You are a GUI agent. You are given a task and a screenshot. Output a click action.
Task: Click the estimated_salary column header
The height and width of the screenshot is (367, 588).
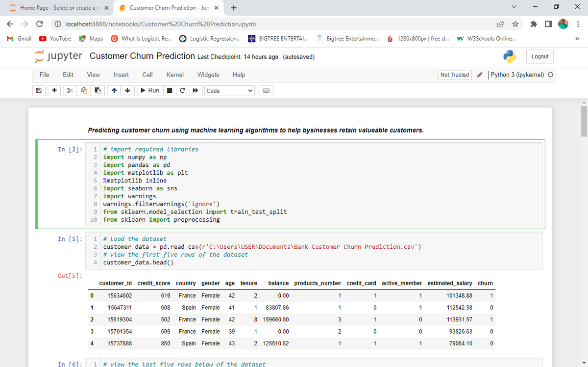450,284
